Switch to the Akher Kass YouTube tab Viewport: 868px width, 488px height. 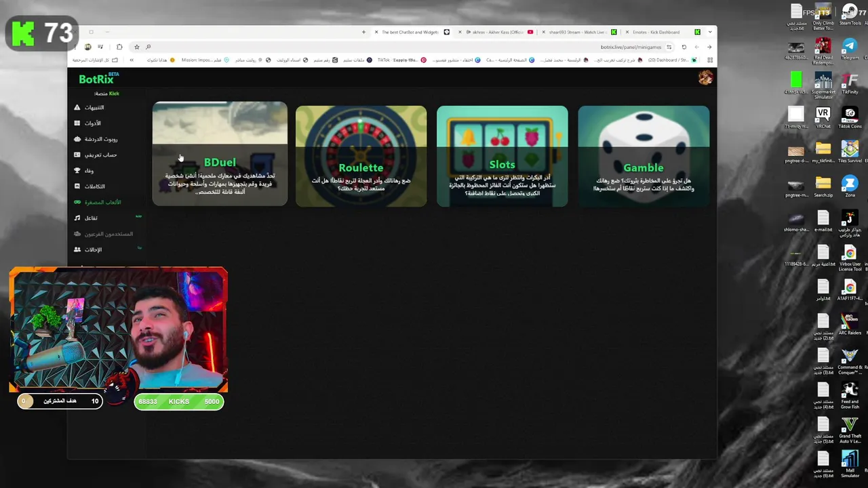[496, 32]
